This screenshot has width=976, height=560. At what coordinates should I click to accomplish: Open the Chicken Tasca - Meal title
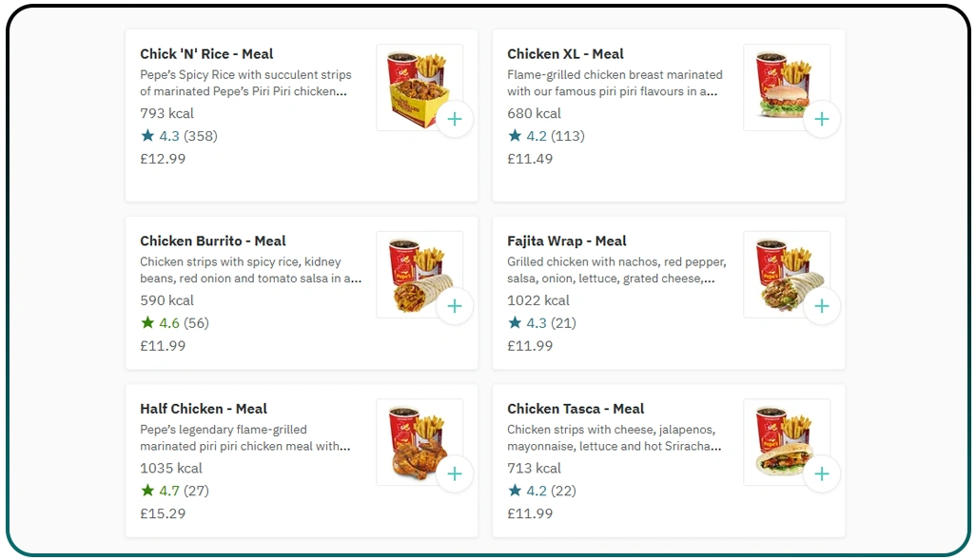click(x=576, y=409)
